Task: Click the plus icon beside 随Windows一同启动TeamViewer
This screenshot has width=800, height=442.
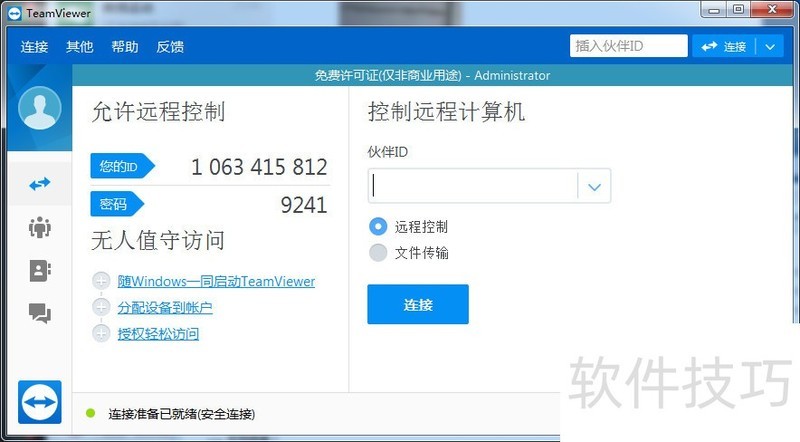Action: [x=101, y=281]
